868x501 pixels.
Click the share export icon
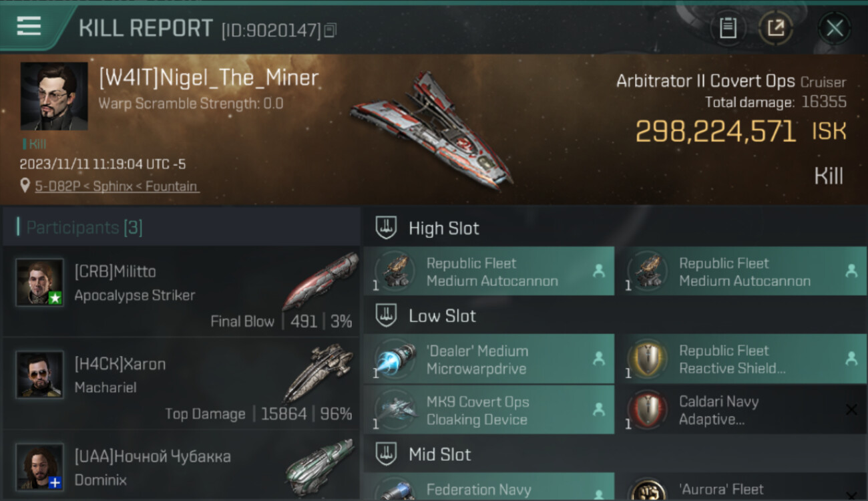click(x=775, y=28)
